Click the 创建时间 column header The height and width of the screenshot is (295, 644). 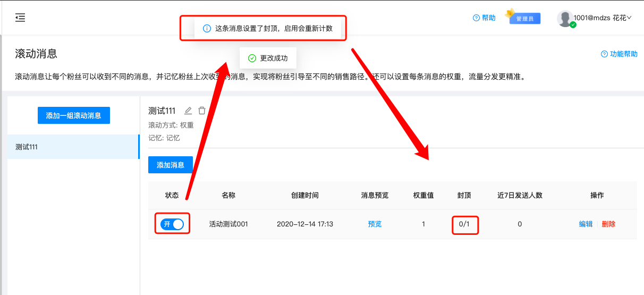tap(305, 195)
